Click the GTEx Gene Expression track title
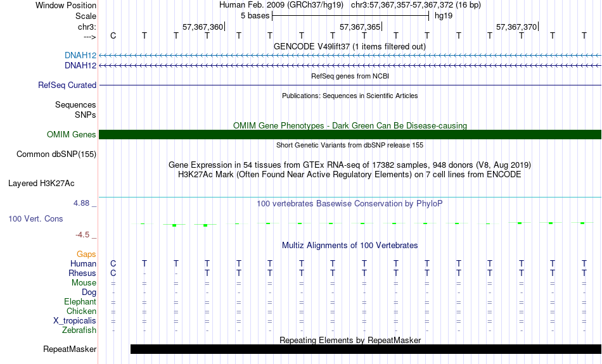The height and width of the screenshot is (364, 602). tap(350, 165)
